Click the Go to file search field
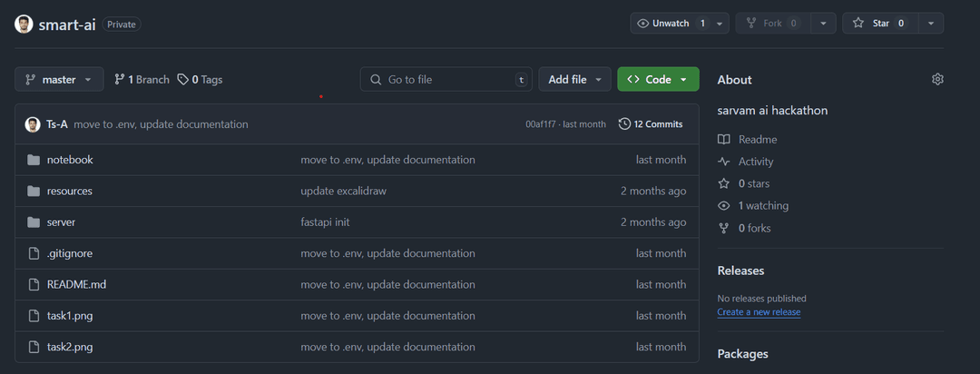Screen dimensions: 980x374 [x=446, y=80]
